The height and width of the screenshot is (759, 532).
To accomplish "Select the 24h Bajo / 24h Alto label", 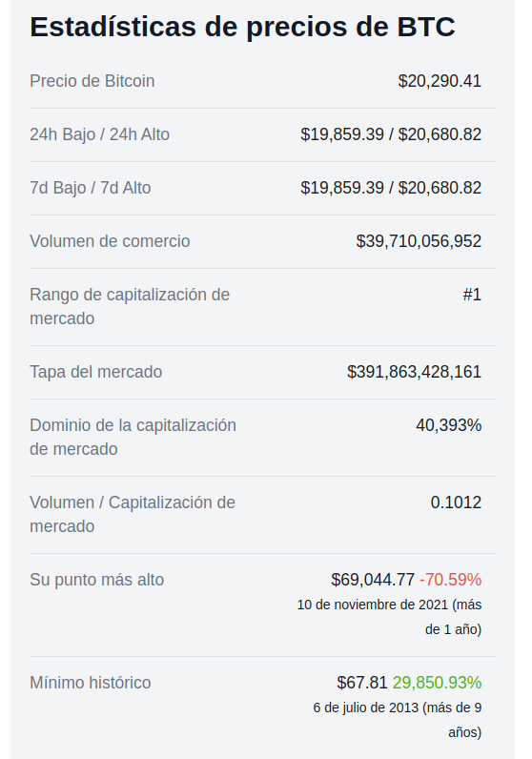I will (100, 134).
